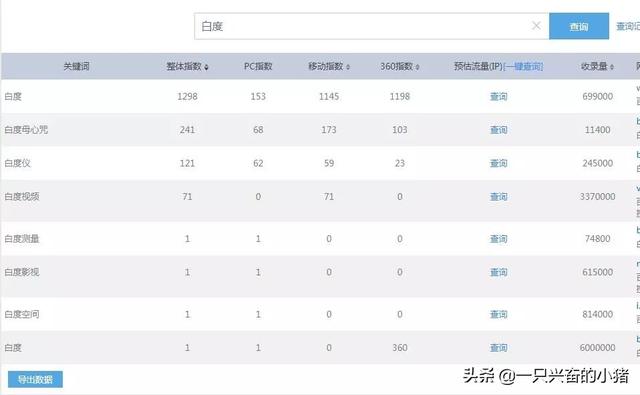640x395 pixels.
Task: Click mobile index value 173
Action: tap(329, 130)
